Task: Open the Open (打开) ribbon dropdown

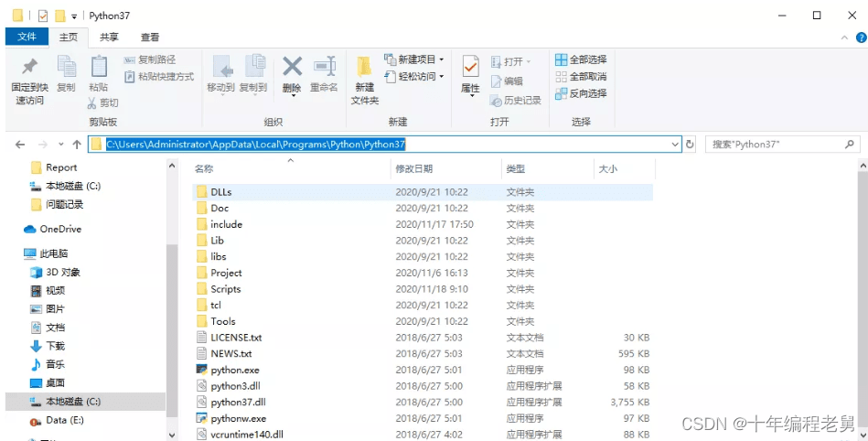Action: (511, 61)
